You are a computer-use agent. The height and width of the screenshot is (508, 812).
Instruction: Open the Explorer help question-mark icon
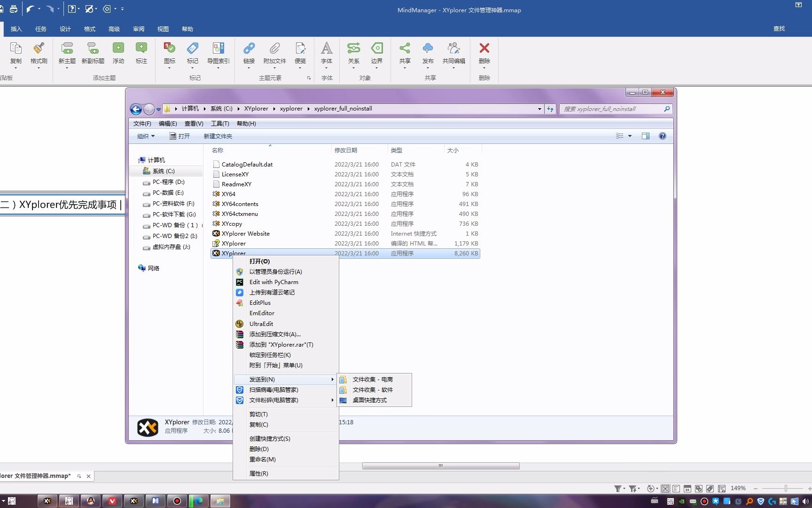click(663, 136)
